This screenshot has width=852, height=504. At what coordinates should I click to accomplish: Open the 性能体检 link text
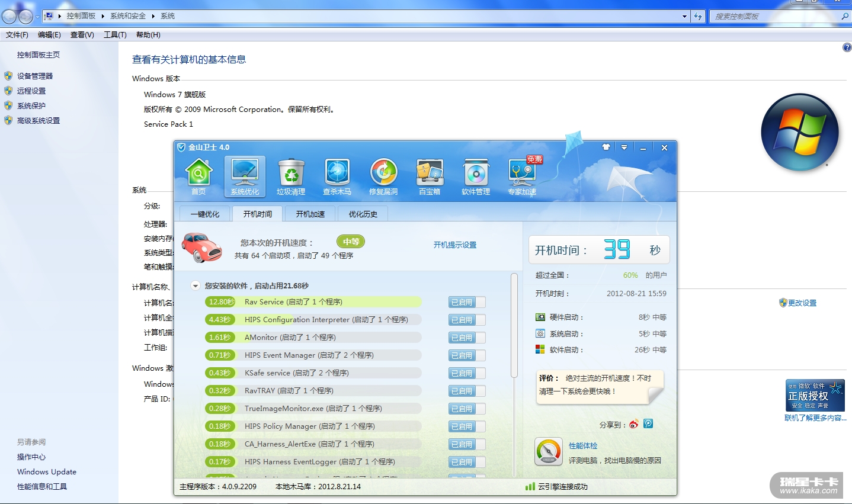[x=583, y=445]
